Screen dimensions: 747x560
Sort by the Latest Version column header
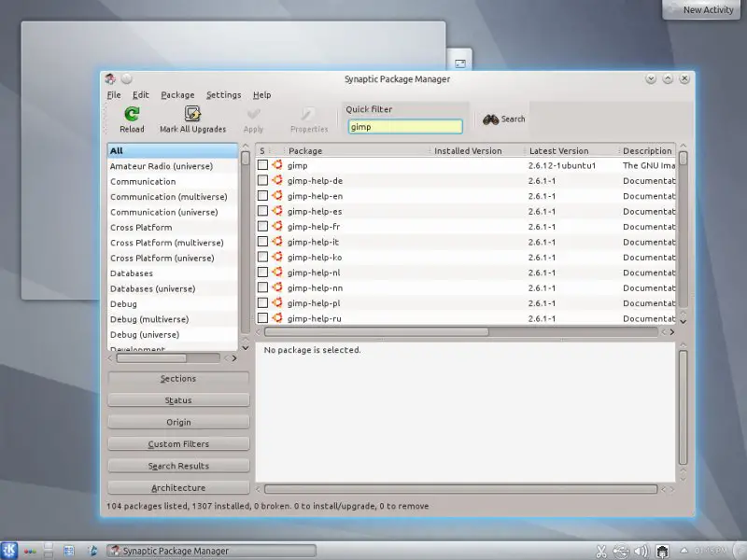pyautogui.click(x=571, y=150)
